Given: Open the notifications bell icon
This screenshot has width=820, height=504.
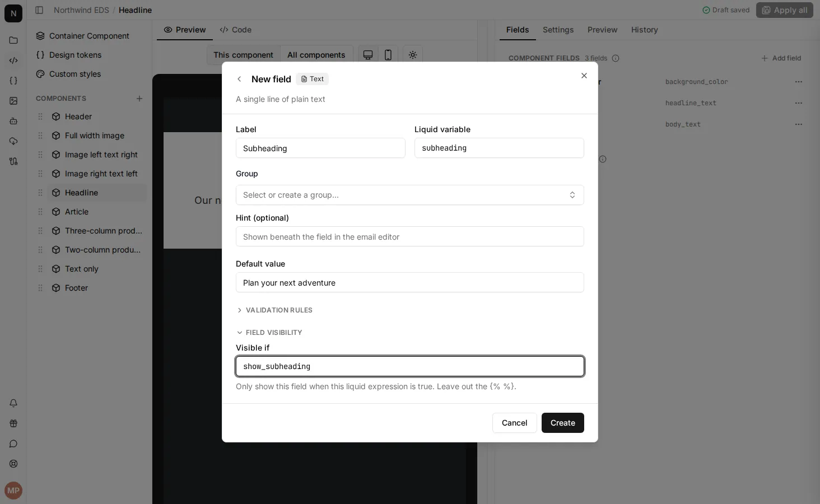Looking at the screenshot, I should click(x=13, y=403).
